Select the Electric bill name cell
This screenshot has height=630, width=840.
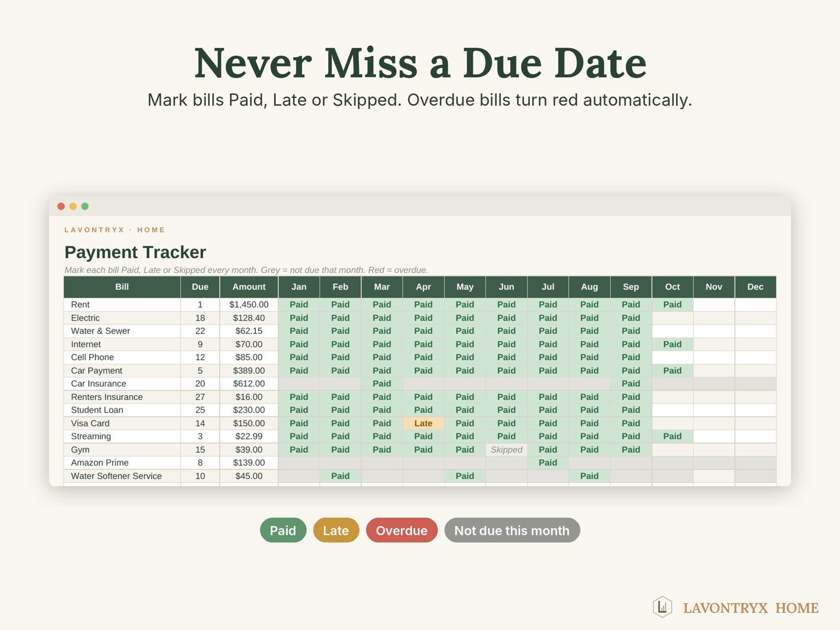click(122, 318)
